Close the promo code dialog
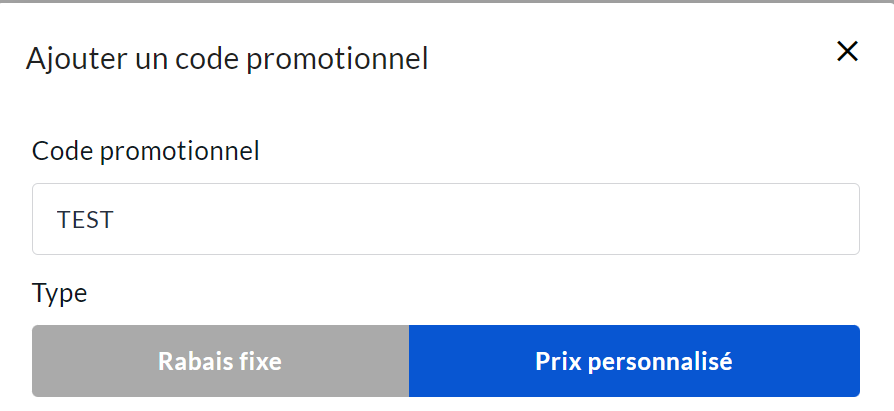Screen dimensions: 894x411 click(x=847, y=52)
